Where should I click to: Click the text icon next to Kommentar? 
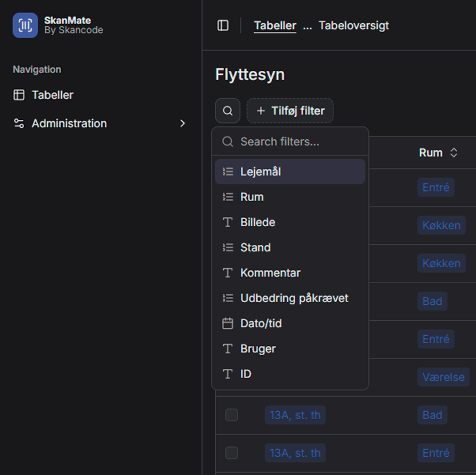tap(227, 273)
